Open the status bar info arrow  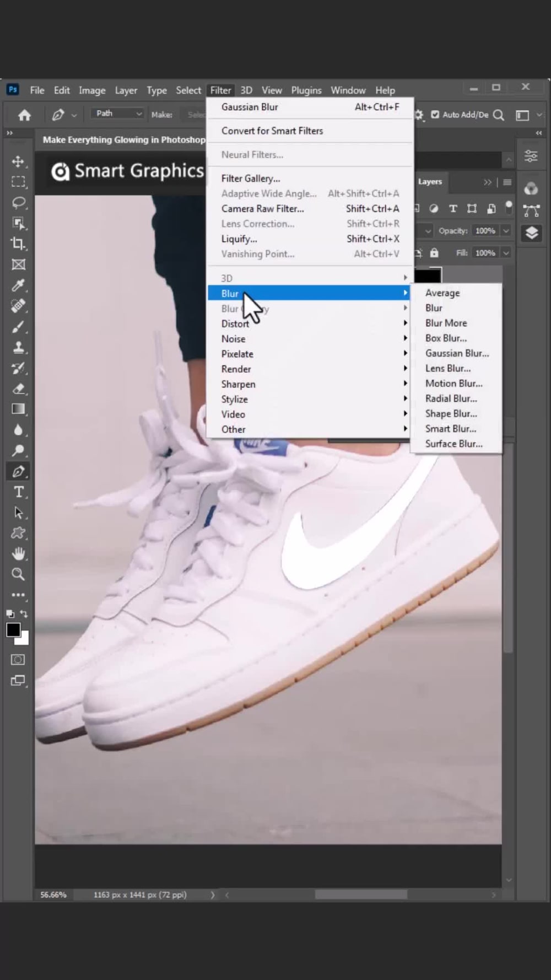[212, 895]
